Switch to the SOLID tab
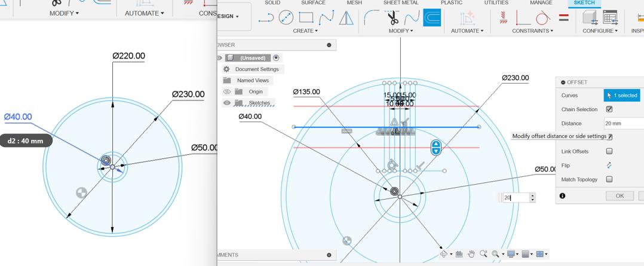Viewport: 644px width, 266px height. click(272, 2)
